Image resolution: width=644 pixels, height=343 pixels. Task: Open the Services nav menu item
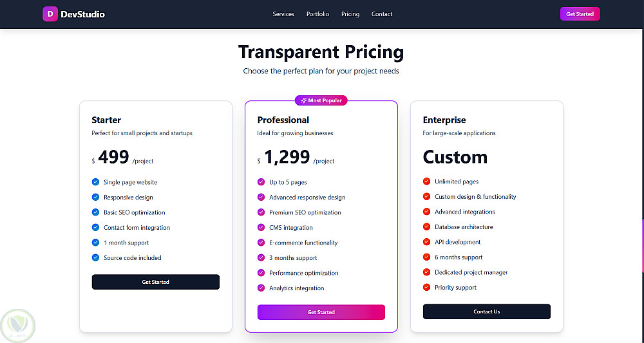click(x=283, y=14)
